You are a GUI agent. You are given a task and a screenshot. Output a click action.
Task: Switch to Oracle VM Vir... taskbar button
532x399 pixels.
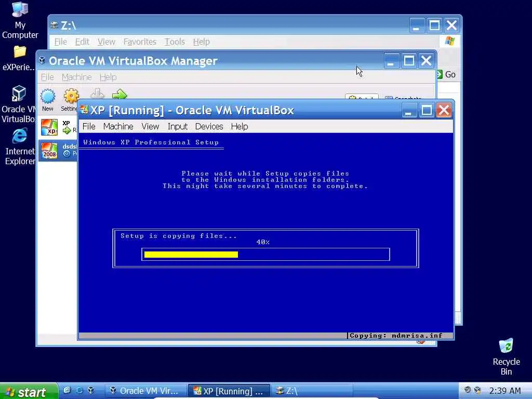[x=145, y=391]
